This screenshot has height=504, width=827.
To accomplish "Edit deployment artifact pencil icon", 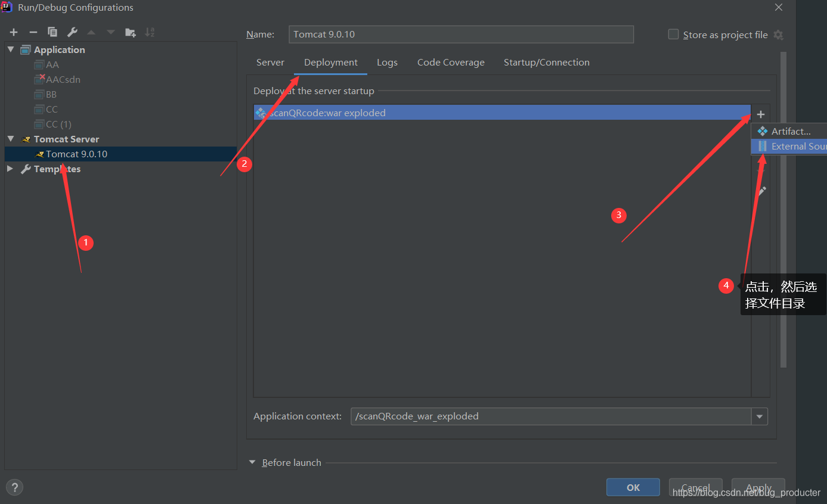I will [761, 191].
